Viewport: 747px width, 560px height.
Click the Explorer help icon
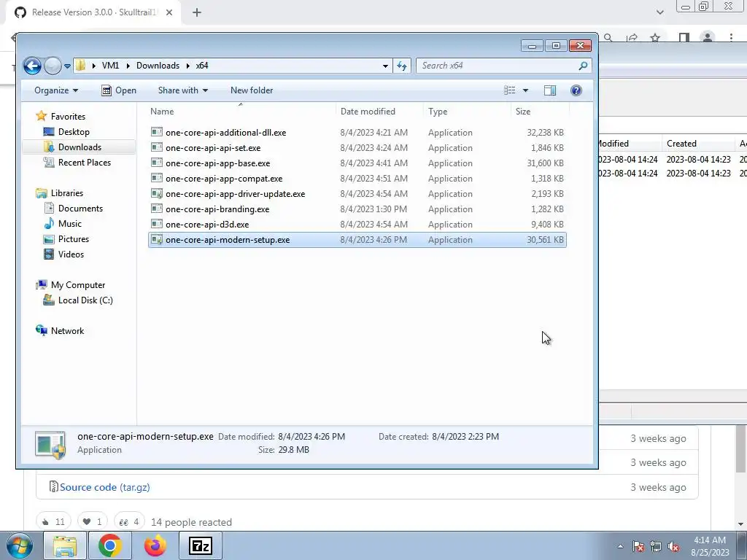tap(576, 90)
